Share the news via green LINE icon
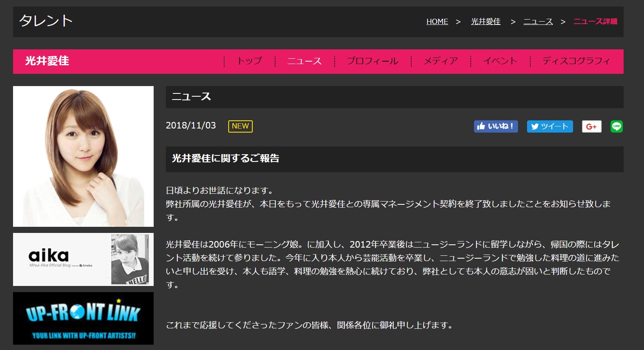Viewport: 644px width, 350px height. pyautogui.click(x=616, y=126)
